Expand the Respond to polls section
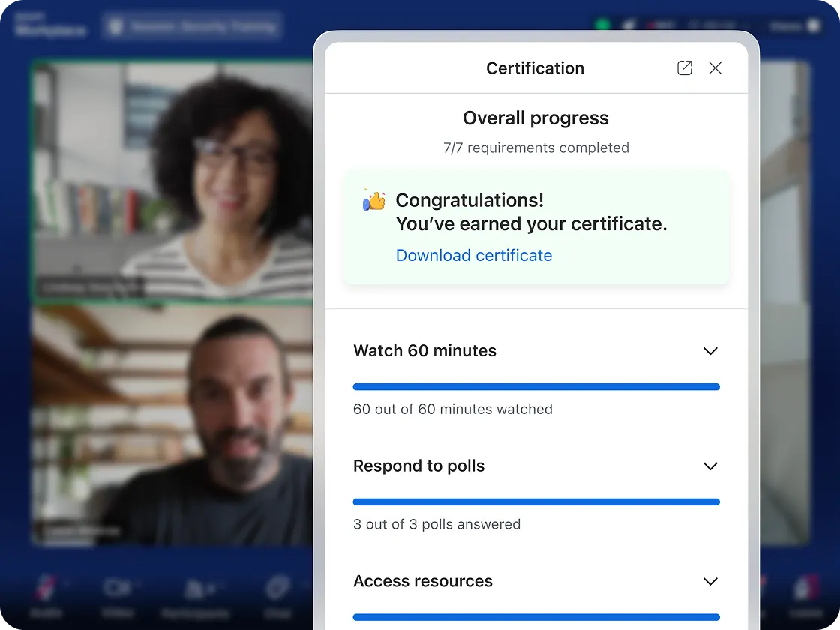Screen dimensions: 840x630 point(709,466)
